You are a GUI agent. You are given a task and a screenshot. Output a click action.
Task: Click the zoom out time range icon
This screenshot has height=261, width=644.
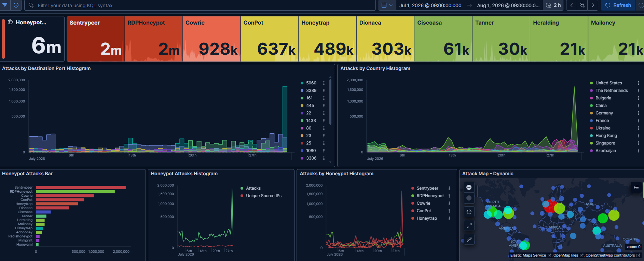tap(582, 5)
